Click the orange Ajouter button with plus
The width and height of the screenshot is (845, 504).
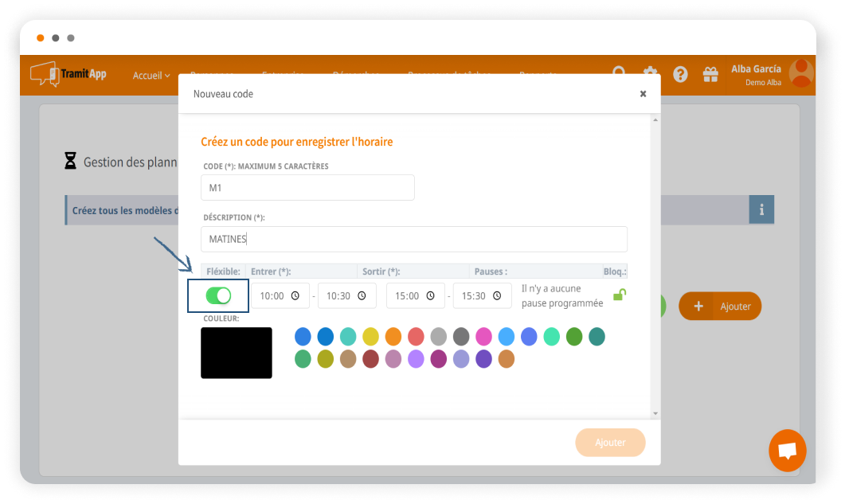pyautogui.click(x=719, y=307)
